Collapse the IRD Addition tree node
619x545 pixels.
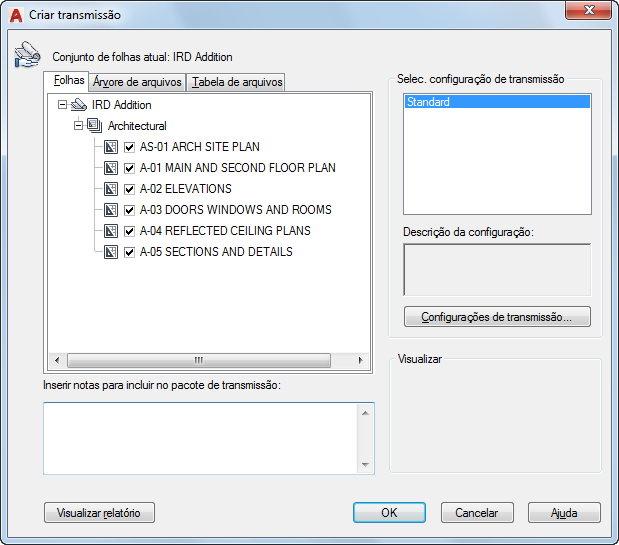click(x=62, y=105)
